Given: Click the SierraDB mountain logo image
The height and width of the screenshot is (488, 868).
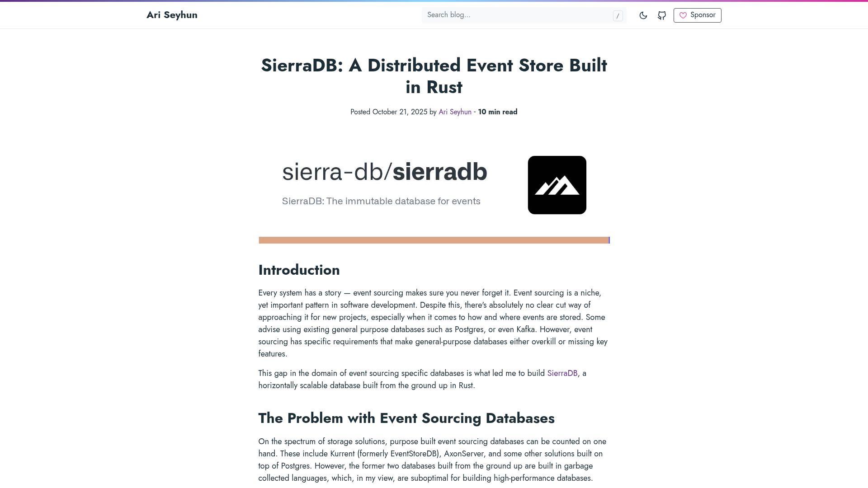Looking at the screenshot, I should point(557,185).
